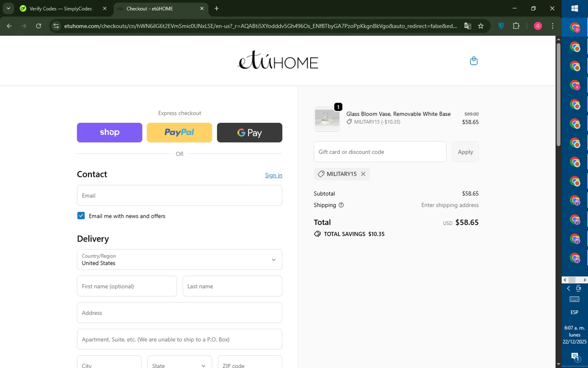
Task: Uncheck Email me with news and offers
Action: pyautogui.click(x=81, y=216)
